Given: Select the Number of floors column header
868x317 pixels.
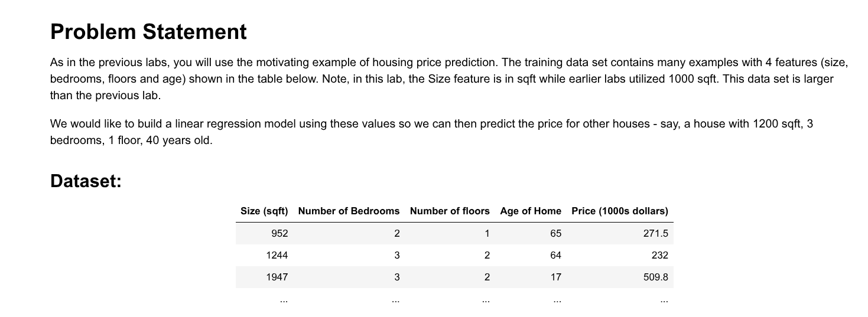Looking at the screenshot, I should click(449, 211).
